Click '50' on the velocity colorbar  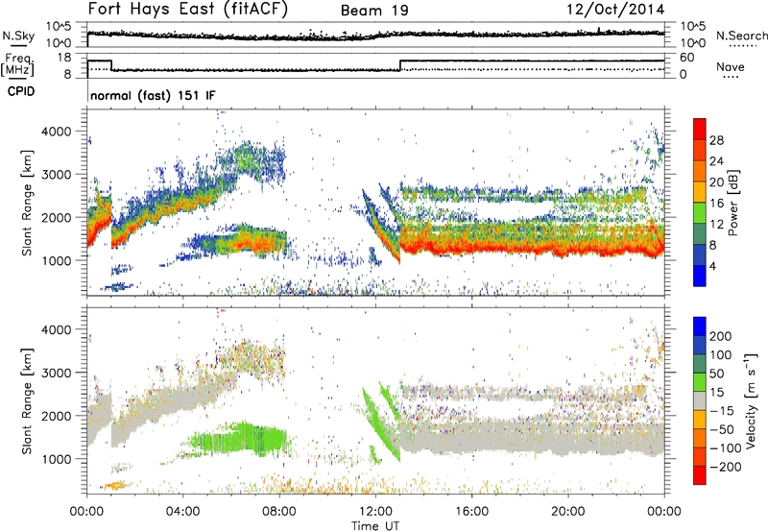pyautogui.click(x=716, y=374)
